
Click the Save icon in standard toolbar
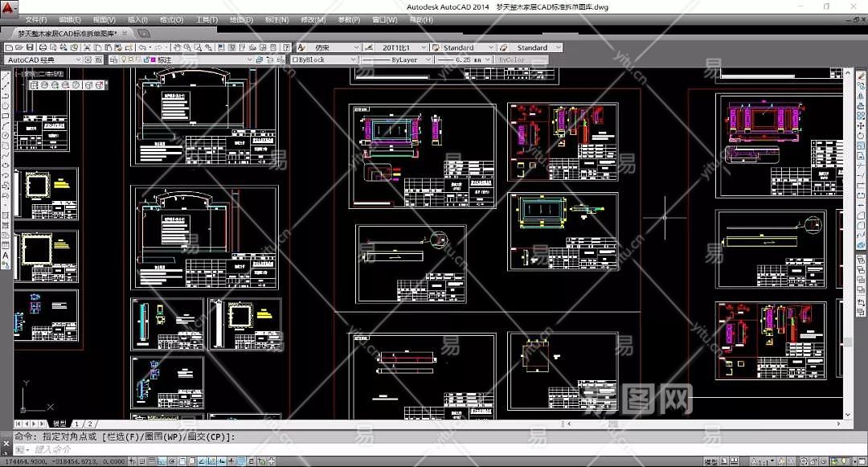(x=30, y=47)
